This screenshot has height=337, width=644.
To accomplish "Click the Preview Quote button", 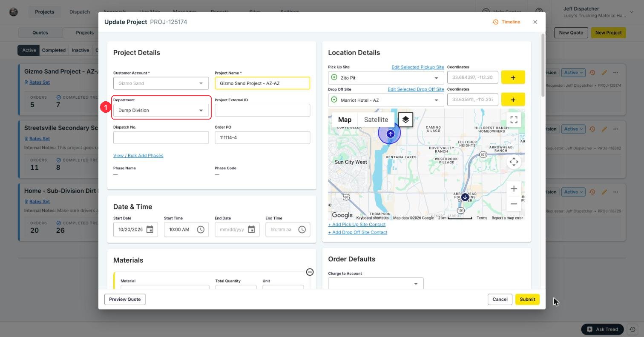I will pos(125,299).
